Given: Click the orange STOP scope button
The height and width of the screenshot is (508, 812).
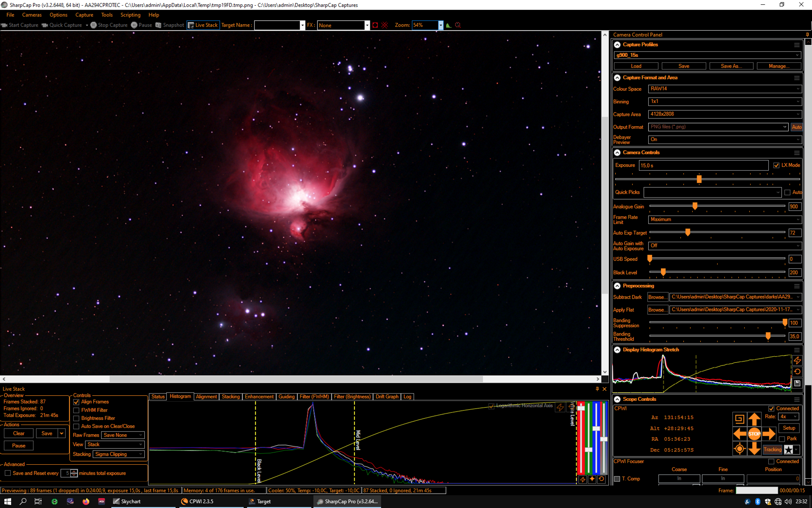Looking at the screenshot, I should [754, 434].
